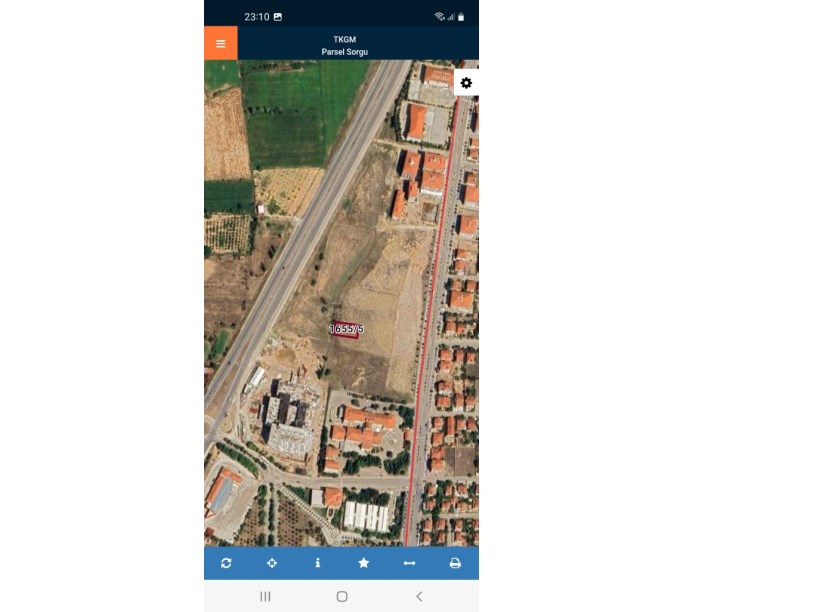The image size is (816, 612).
Task: Select the measure distance arrow icon
Action: pyautogui.click(x=410, y=563)
